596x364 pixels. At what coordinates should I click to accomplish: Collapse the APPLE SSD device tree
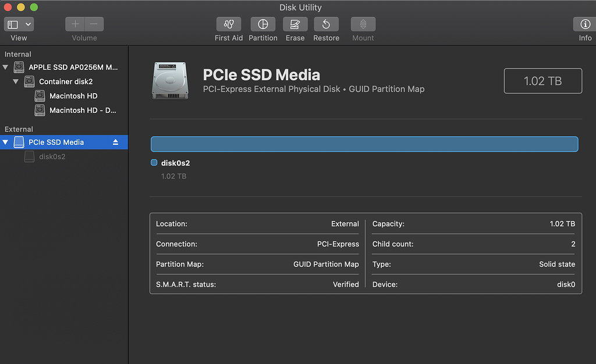click(x=6, y=67)
